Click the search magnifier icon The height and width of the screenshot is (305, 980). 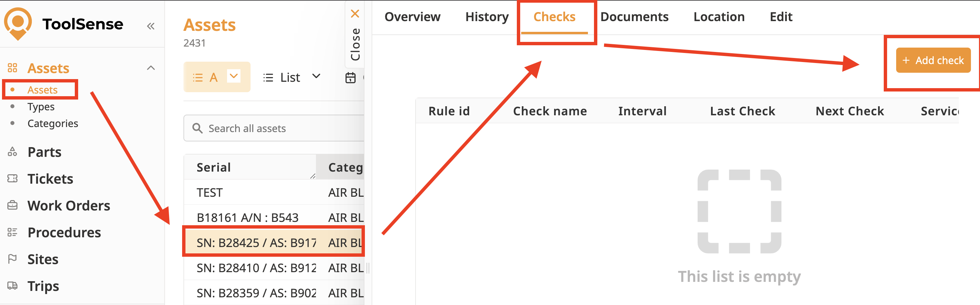point(197,128)
